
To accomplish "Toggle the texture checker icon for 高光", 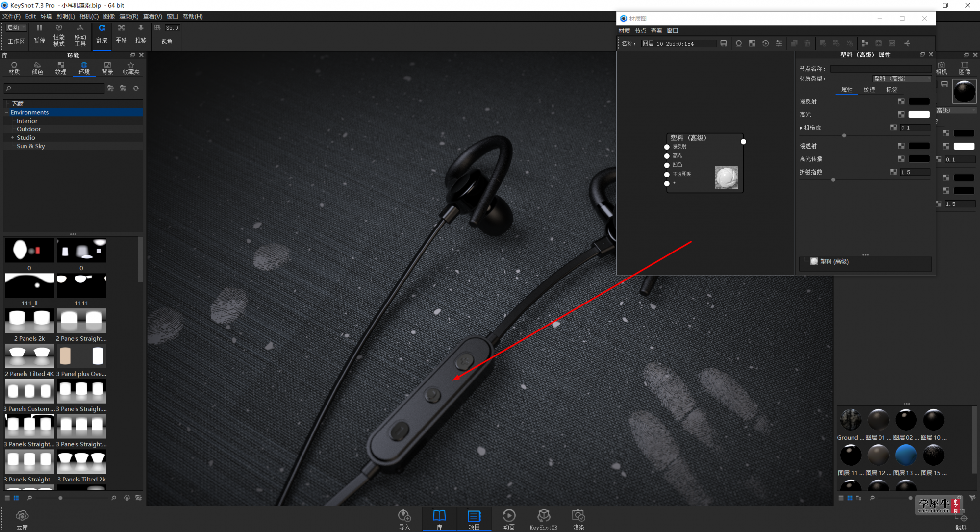I will 901,114.
